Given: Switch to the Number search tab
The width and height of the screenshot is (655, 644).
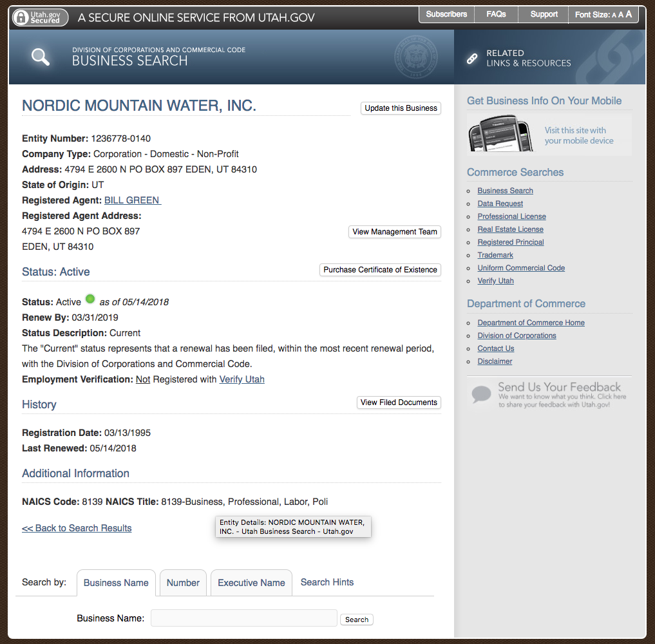Looking at the screenshot, I should point(183,583).
